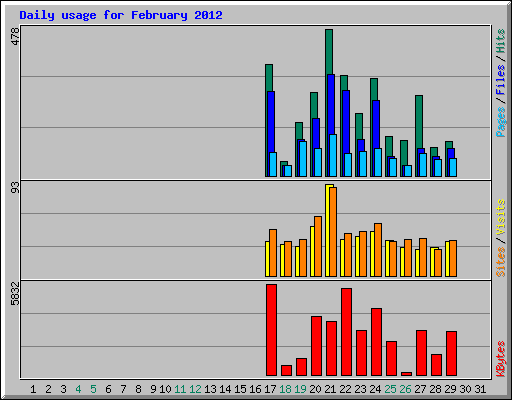Select the cyan Pages bar for day 19
This screenshot has height=400, width=512.
pos(303,159)
